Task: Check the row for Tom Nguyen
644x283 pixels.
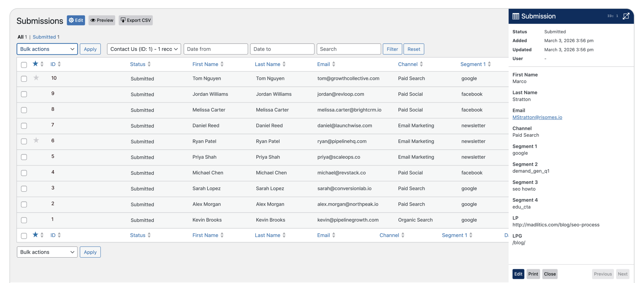Action: (x=24, y=79)
